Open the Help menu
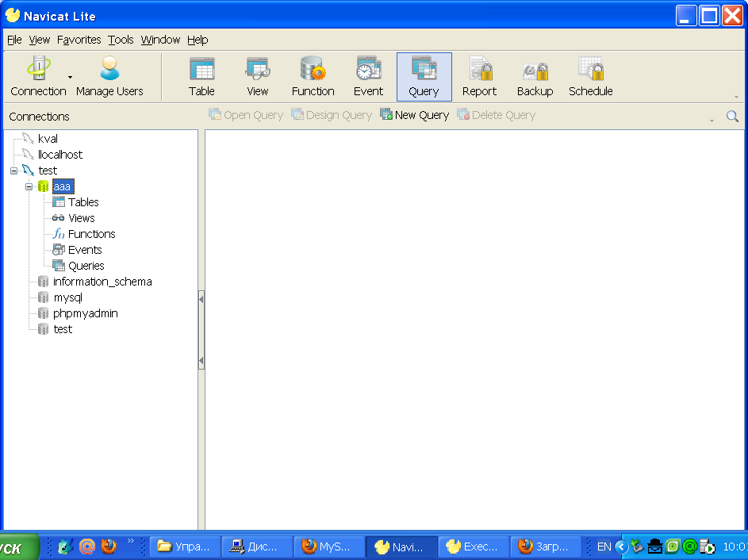This screenshot has width=748, height=560. 198,40
